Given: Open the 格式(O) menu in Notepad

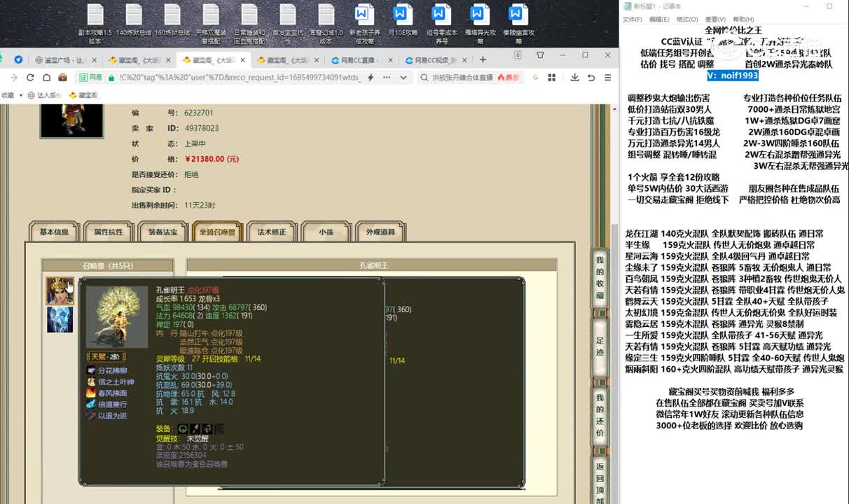Looking at the screenshot, I should click(x=686, y=20).
